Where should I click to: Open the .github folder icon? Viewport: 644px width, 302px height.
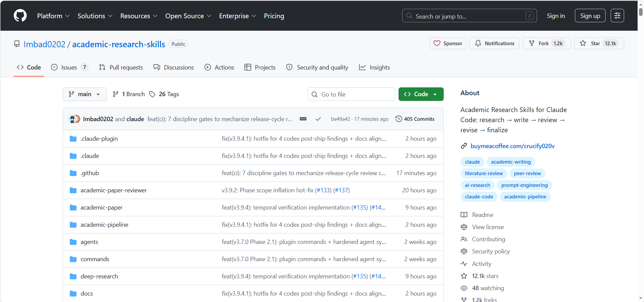[x=73, y=173]
